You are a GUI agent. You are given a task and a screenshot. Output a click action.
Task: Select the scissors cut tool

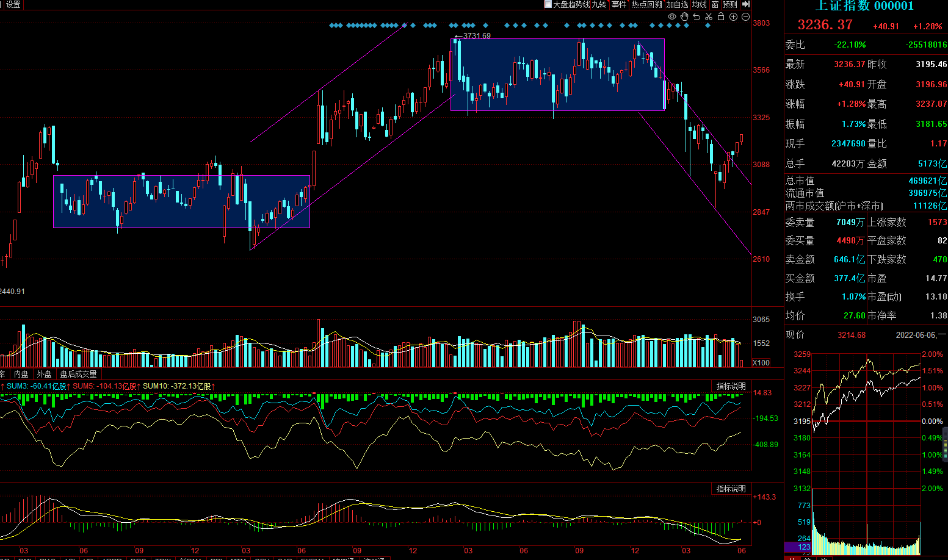tap(709, 17)
